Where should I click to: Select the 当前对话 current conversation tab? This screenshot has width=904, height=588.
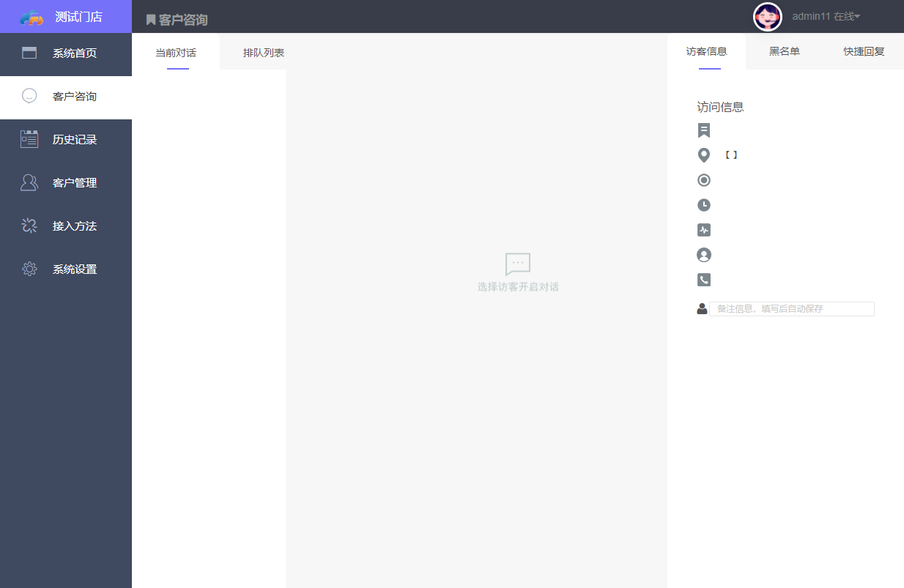click(x=176, y=52)
